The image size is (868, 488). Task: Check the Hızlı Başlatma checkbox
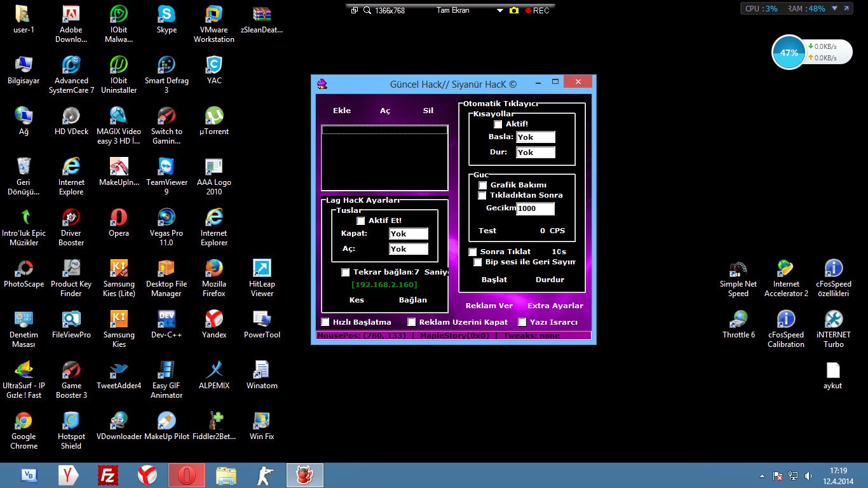click(x=325, y=322)
